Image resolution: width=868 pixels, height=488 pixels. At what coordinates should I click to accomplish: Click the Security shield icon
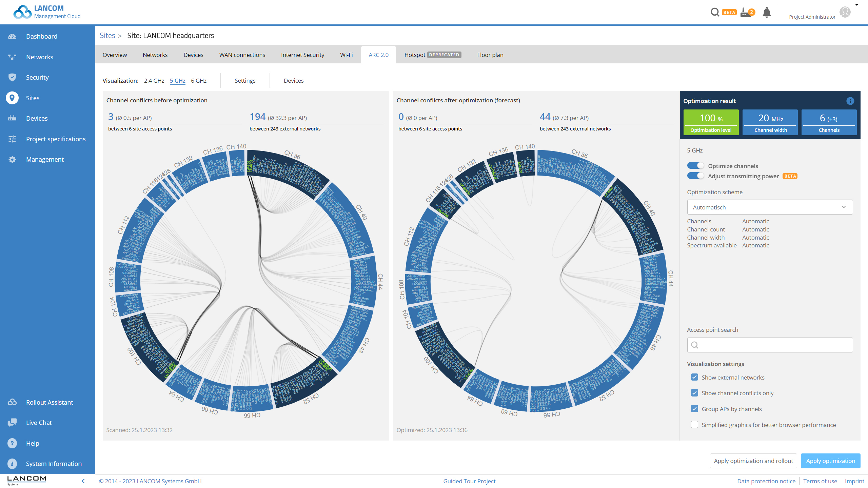tap(12, 77)
